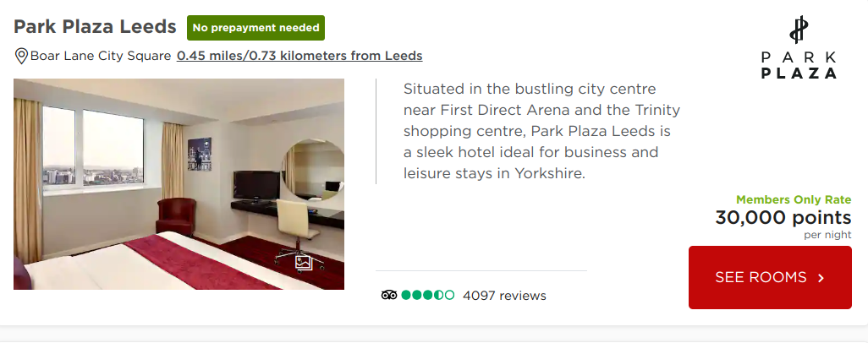Click the first filled green rating bubble
868x343 pixels.
tap(406, 295)
